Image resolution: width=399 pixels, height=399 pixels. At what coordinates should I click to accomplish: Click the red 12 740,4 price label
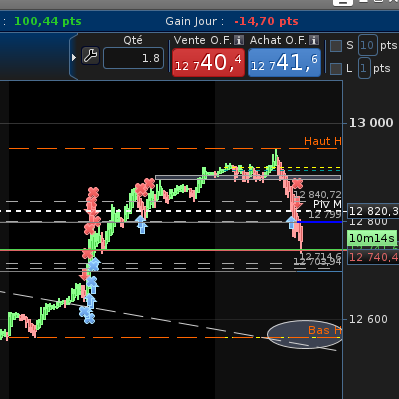pyautogui.click(x=373, y=257)
